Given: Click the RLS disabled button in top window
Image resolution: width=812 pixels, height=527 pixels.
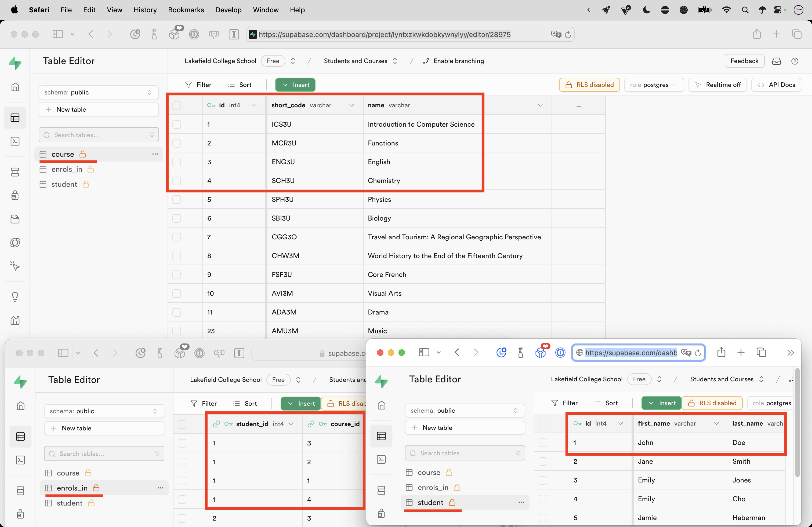Looking at the screenshot, I should 590,85.
